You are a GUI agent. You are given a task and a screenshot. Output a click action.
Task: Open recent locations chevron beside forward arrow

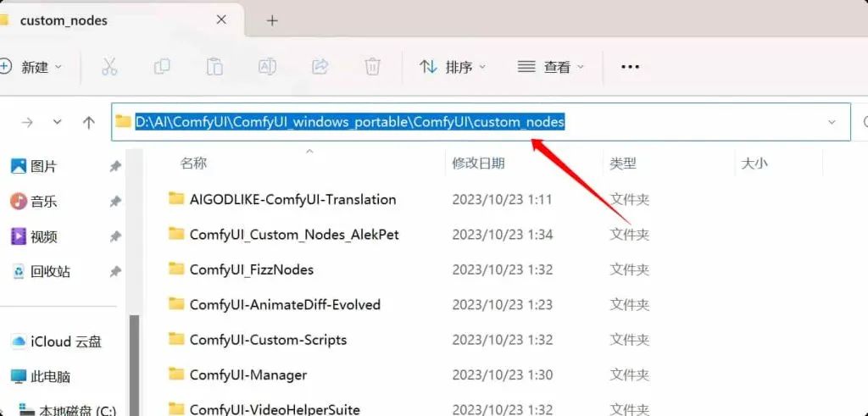click(x=57, y=122)
